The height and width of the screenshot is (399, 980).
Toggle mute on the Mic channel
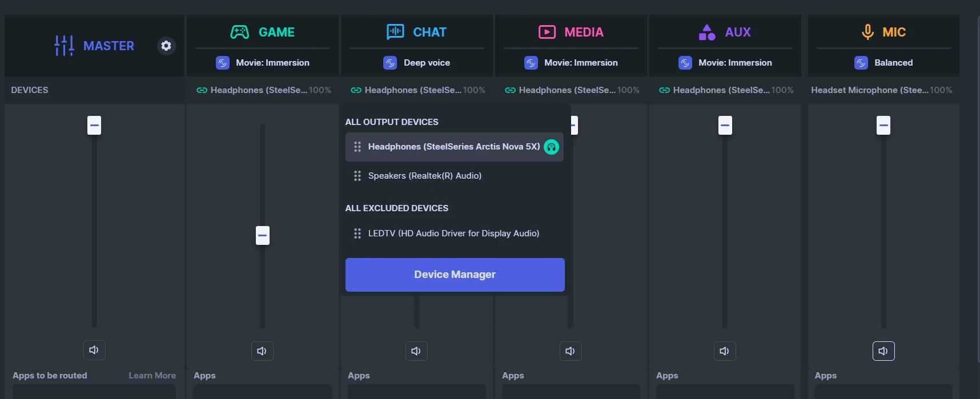[883, 351]
